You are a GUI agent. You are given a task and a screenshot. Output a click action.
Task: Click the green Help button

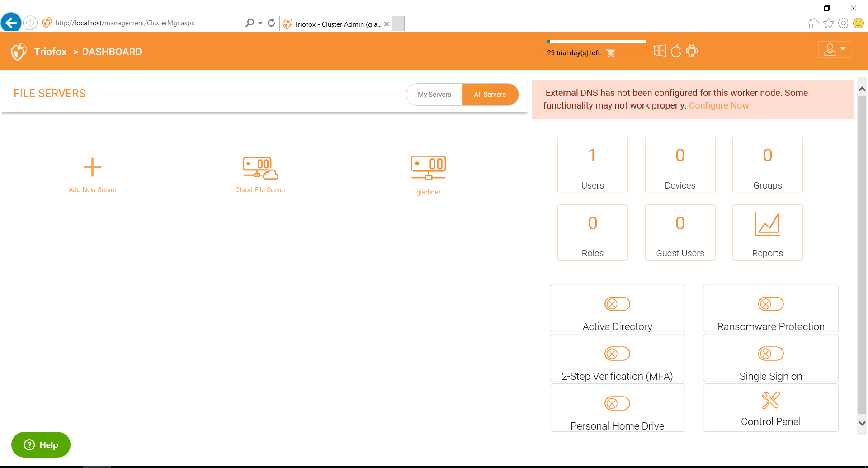pos(41,445)
